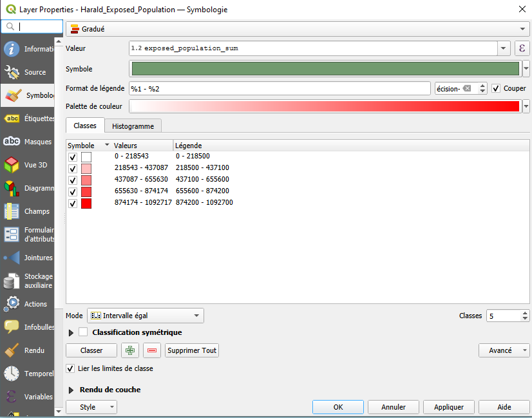
Task: Open the Information section icon
Action: coord(12,49)
